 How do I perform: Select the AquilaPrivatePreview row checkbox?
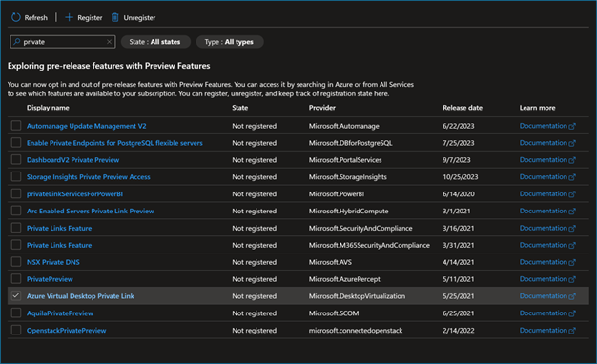tap(16, 313)
